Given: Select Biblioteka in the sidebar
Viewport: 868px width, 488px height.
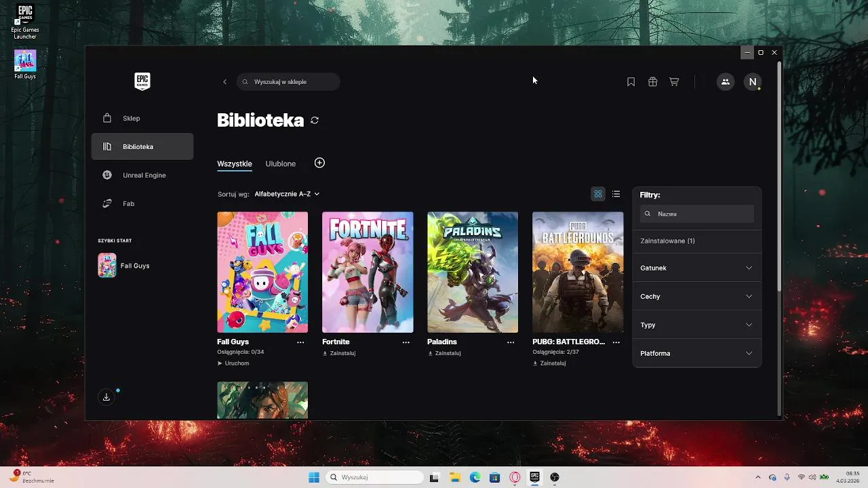Looking at the screenshot, I should click(142, 146).
